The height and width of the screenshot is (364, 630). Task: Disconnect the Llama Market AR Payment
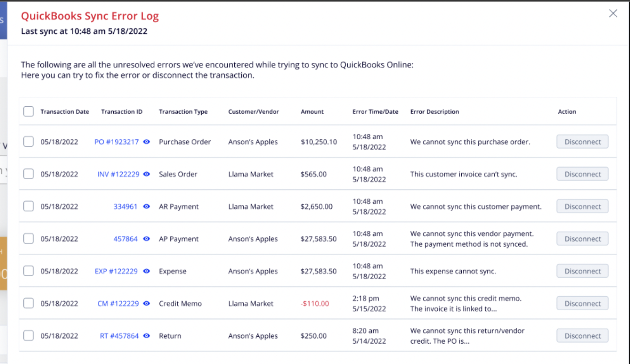(582, 206)
